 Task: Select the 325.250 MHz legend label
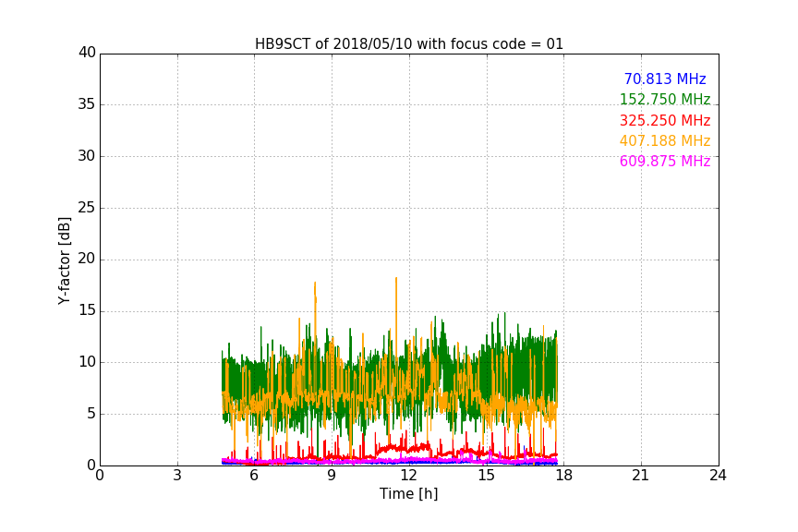pos(665,121)
